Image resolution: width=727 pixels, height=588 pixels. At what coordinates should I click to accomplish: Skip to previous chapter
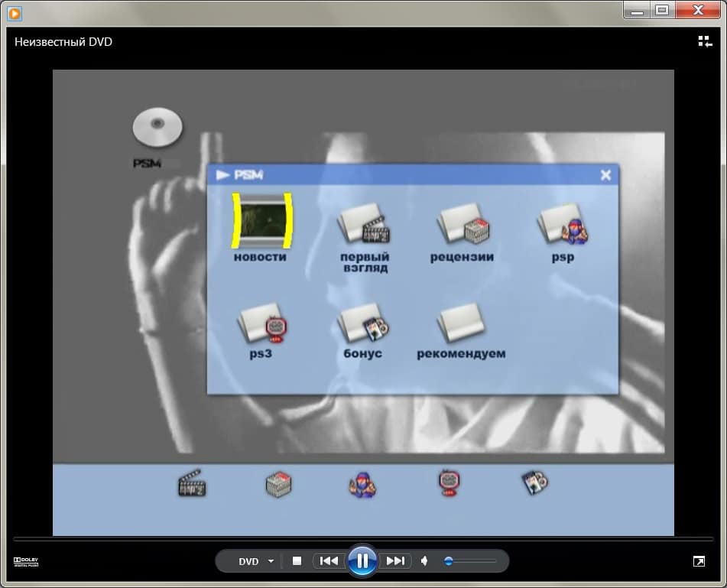(x=329, y=561)
